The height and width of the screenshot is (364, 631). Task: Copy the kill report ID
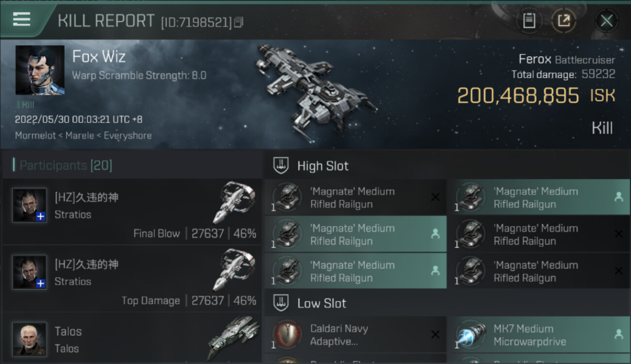point(238,22)
